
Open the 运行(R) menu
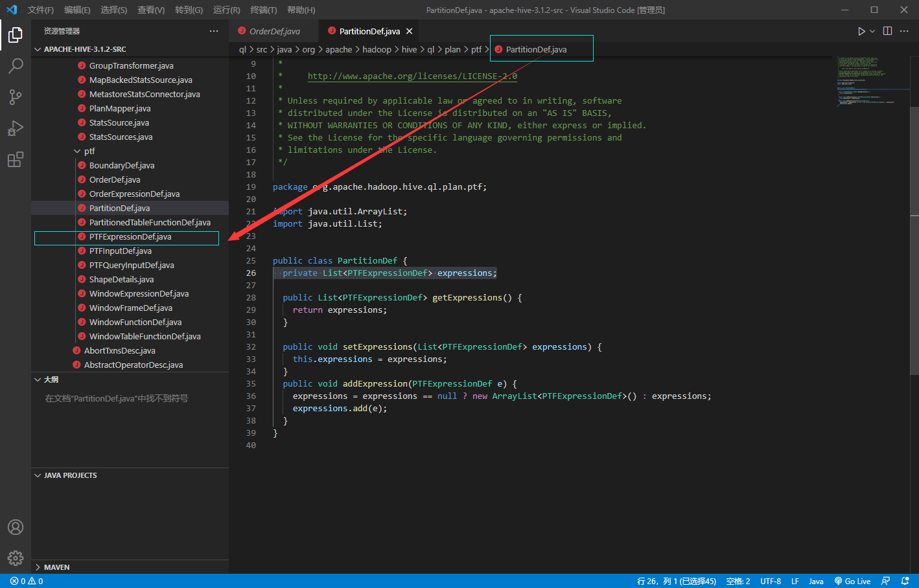tap(226, 10)
